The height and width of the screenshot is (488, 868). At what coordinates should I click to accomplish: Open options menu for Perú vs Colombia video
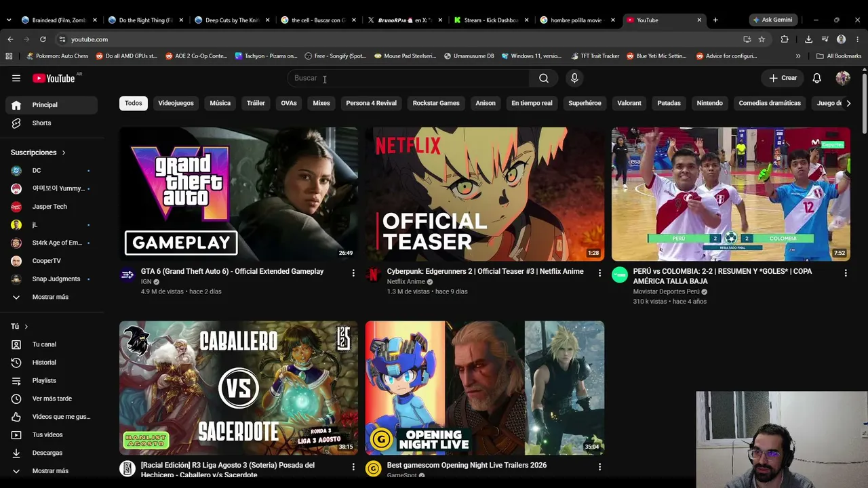pos(846,272)
